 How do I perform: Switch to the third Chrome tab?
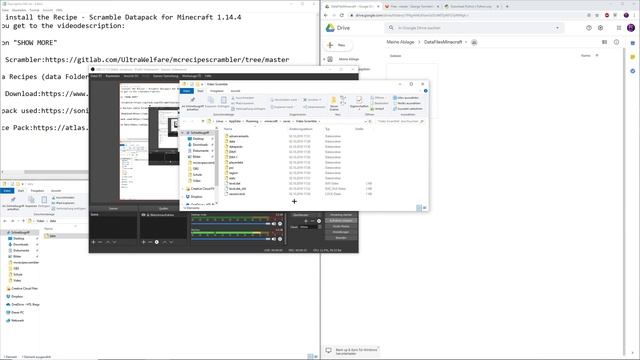pyautogui.click(x=471, y=6)
